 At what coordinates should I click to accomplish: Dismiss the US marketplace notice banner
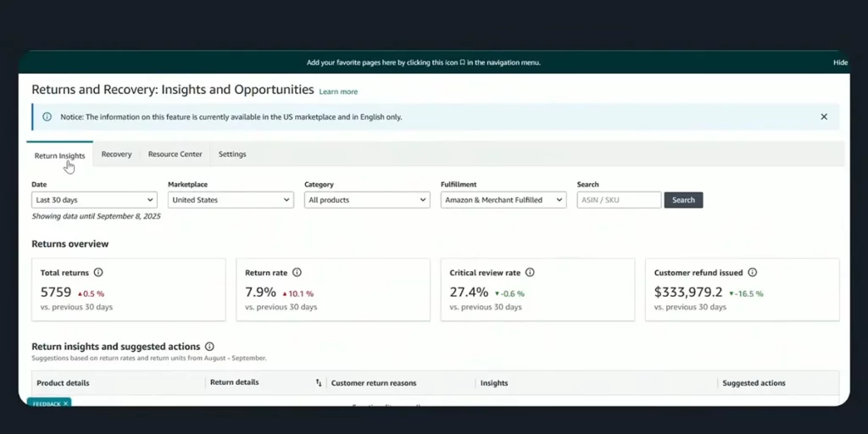tap(824, 117)
